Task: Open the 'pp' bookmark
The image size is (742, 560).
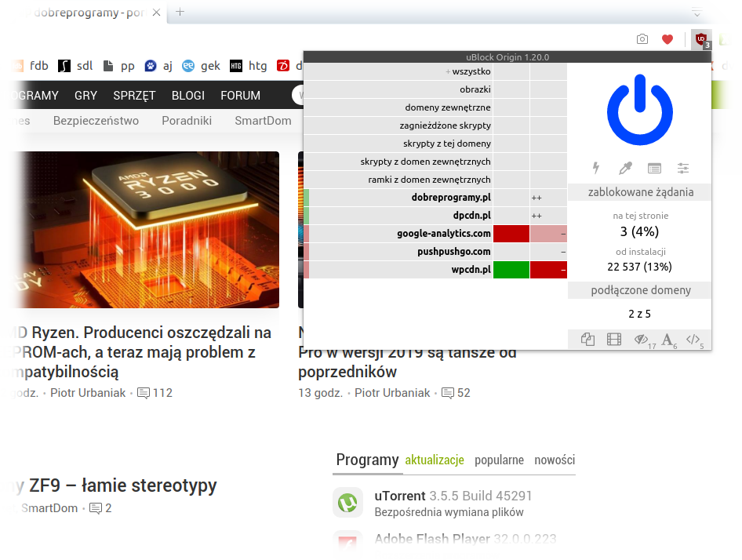Action: (x=119, y=66)
